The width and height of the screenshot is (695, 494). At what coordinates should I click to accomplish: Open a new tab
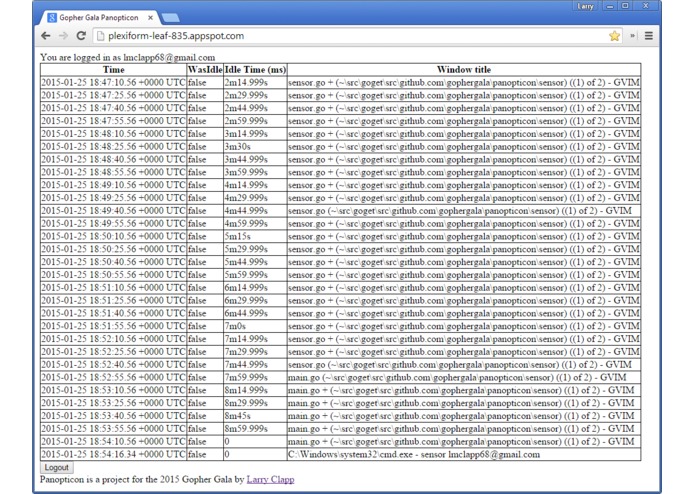(x=171, y=18)
